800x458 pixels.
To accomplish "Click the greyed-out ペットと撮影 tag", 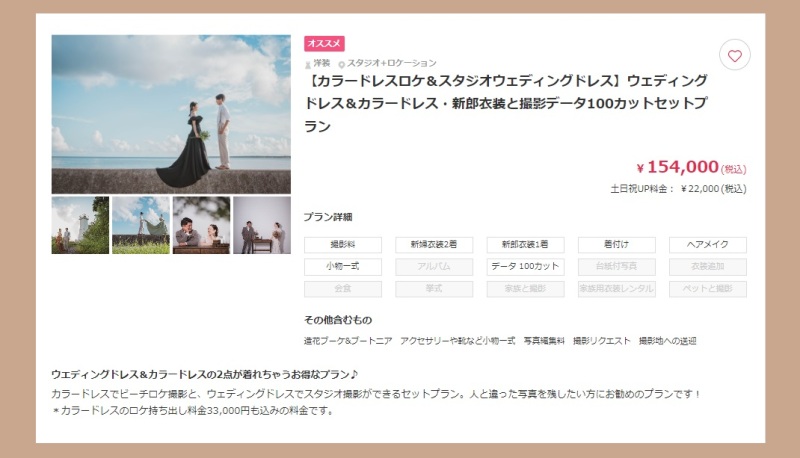I will pyautogui.click(x=707, y=289).
